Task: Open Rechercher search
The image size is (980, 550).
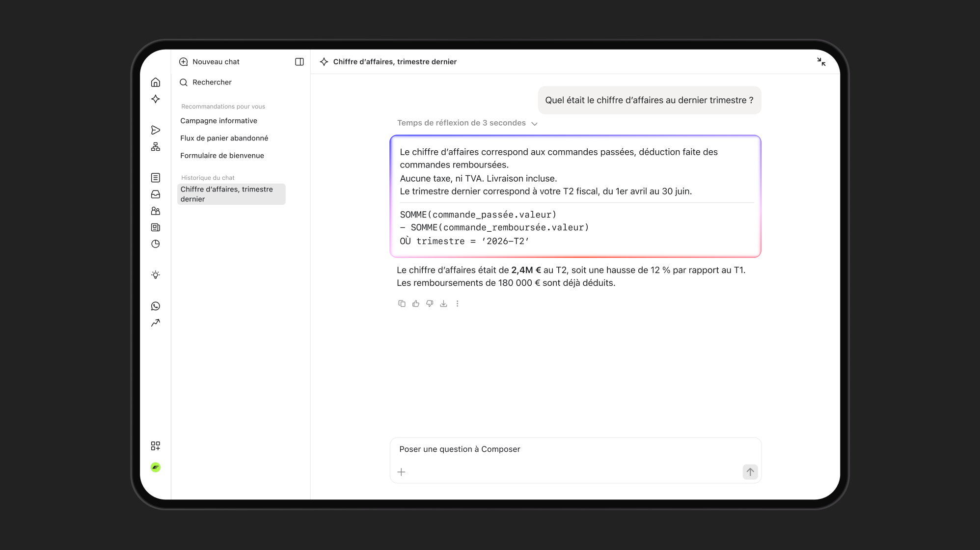Action: [x=205, y=82]
